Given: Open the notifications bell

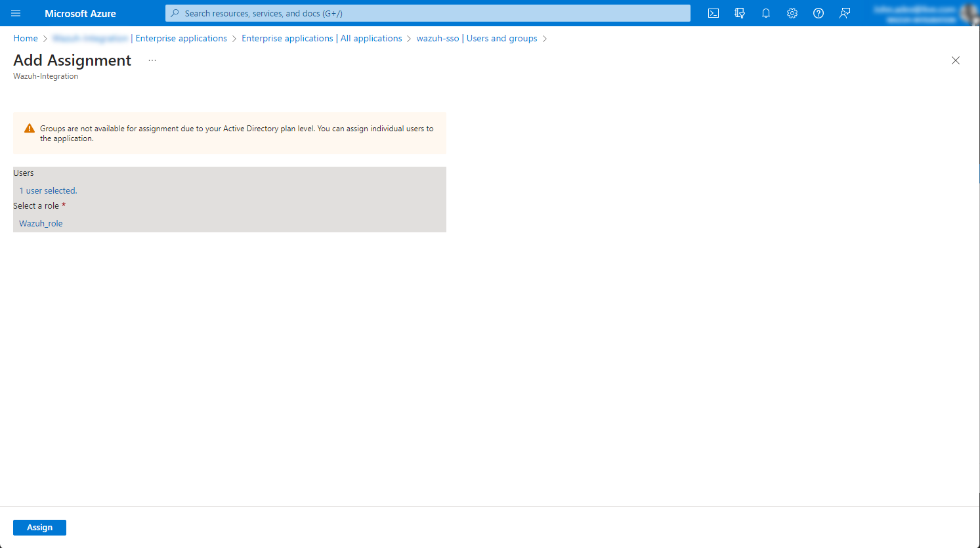Looking at the screenshot, I should point(766,13).
